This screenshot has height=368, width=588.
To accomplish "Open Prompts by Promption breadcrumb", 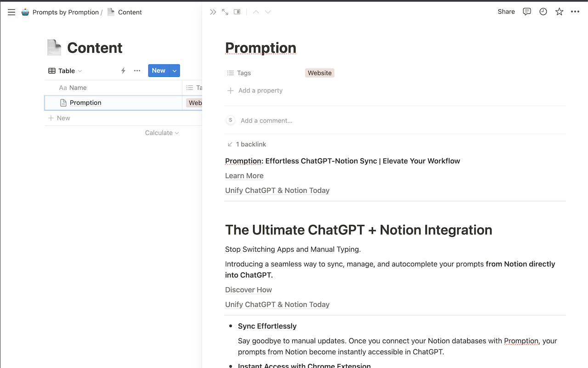I will [x=66, y=12].
